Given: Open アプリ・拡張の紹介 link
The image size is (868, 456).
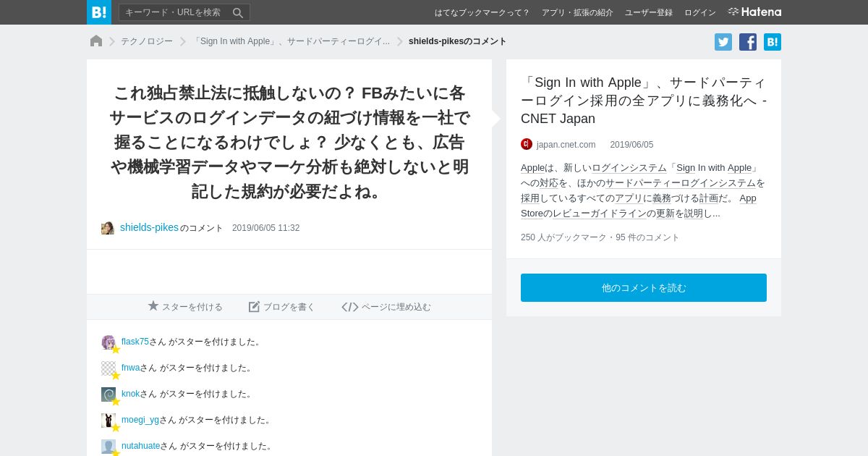Looking at the screenshot, I should point(577,12).
